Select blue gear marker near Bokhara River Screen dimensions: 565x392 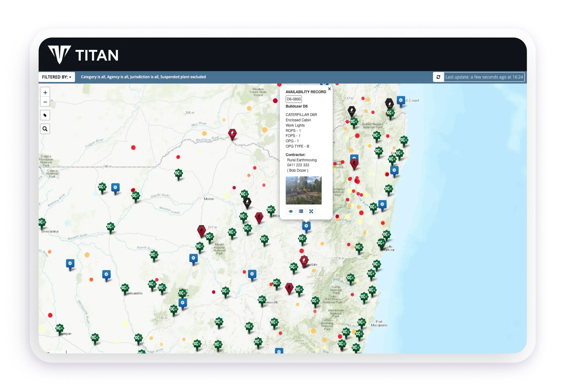tap(115, 189)
